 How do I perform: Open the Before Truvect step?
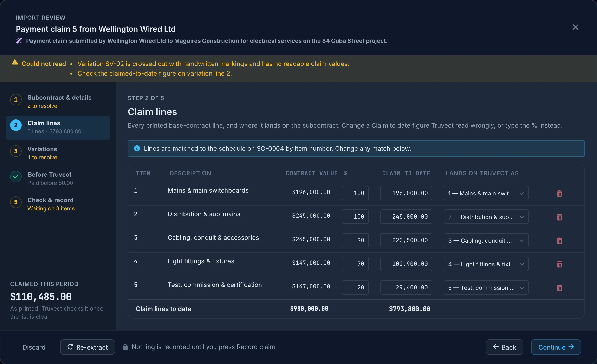(58, 179)
